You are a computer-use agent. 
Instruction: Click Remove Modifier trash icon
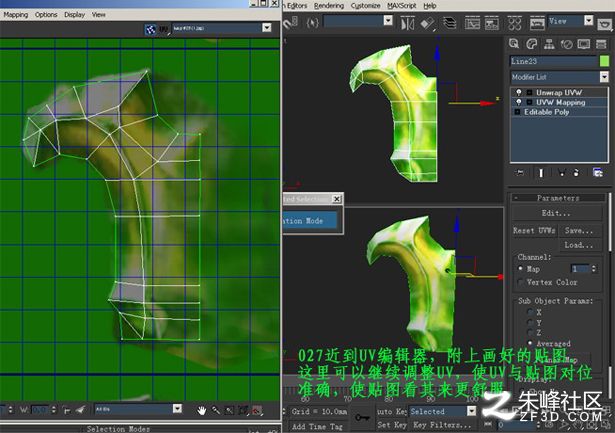click(x=576, y=173)
